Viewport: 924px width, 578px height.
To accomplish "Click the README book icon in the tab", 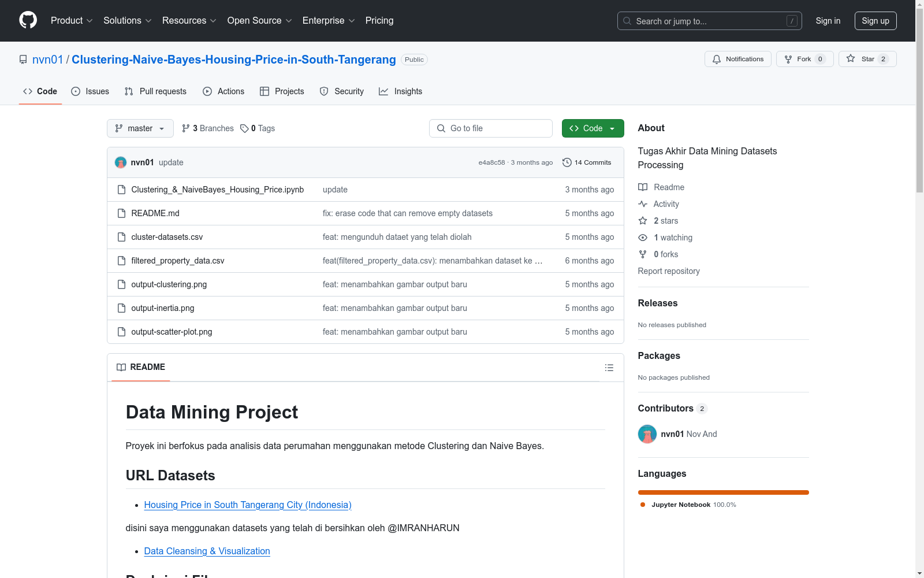I will point(121,367).
